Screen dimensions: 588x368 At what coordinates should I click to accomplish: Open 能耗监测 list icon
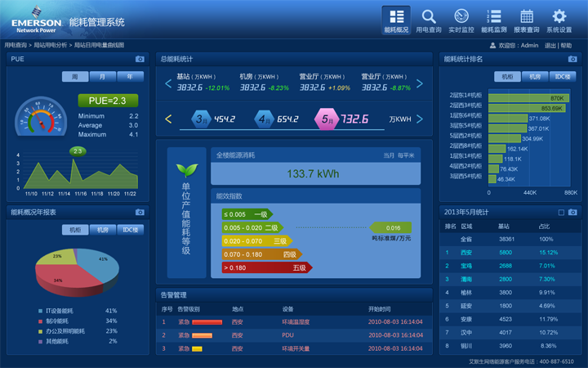pos(494,16)
